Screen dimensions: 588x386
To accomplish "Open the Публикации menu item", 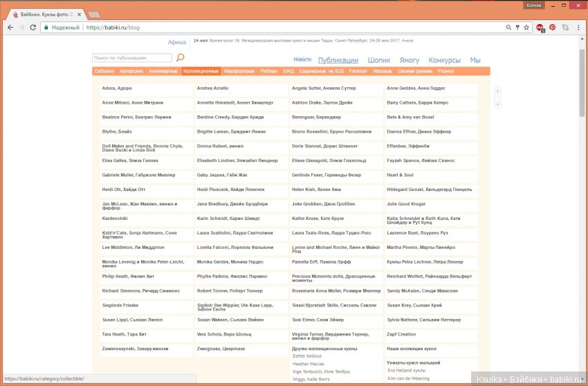I will (x=338, y=60).
